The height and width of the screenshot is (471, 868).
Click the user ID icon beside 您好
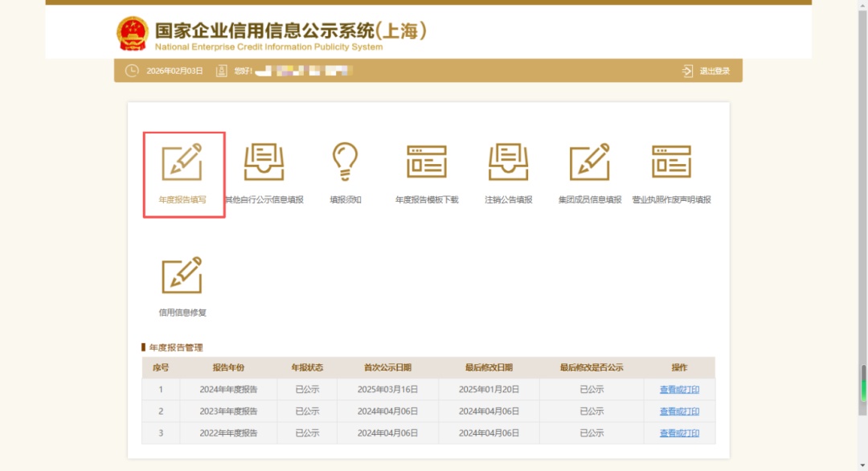coord(222,71)
